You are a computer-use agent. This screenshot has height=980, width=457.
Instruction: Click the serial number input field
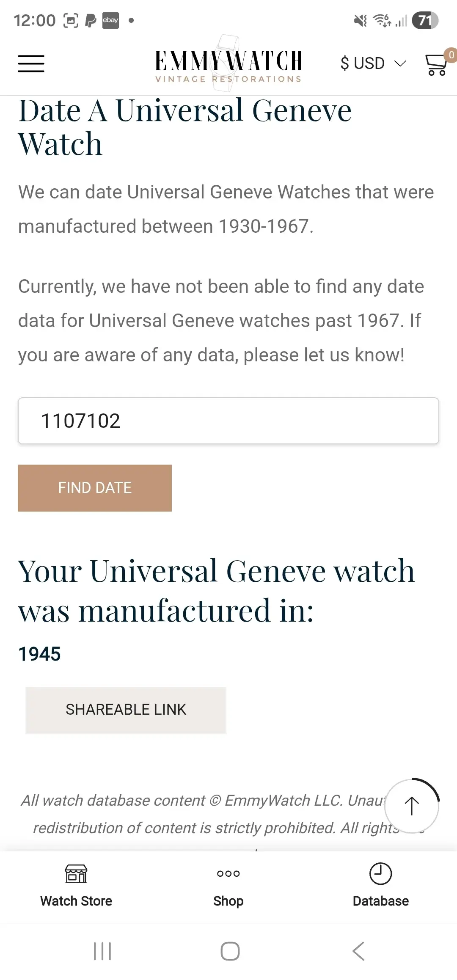click(228, 420)
